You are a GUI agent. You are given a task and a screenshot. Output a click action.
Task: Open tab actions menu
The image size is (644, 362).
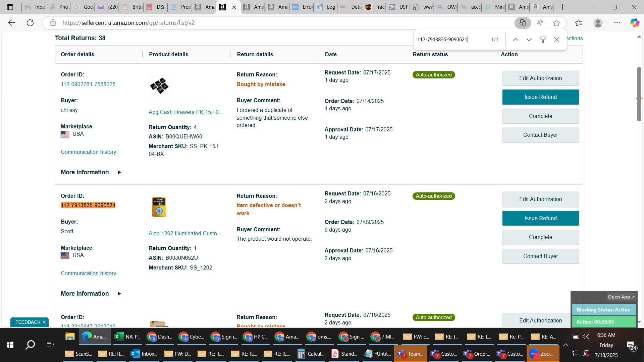pos(10,7)
